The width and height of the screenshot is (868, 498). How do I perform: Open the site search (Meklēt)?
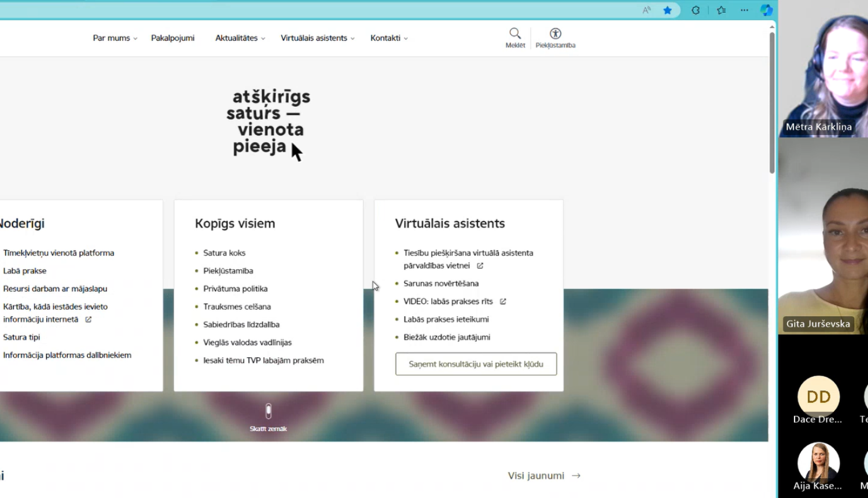coord(514,36)
